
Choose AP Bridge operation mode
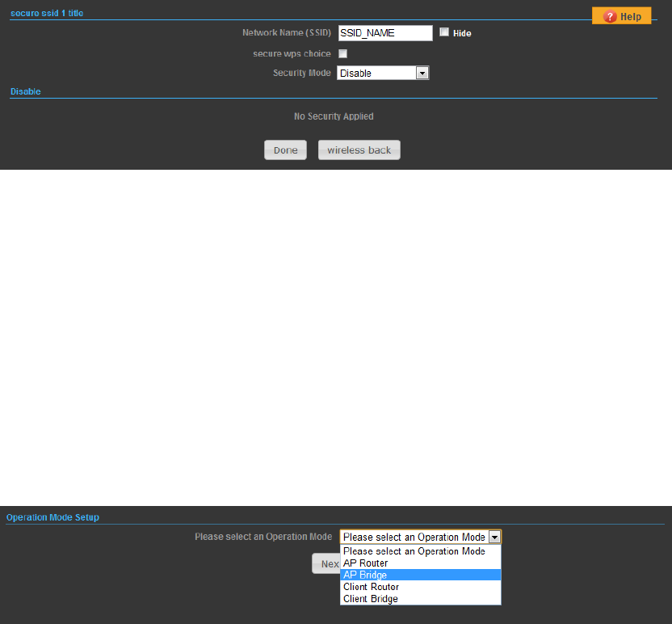421,576
